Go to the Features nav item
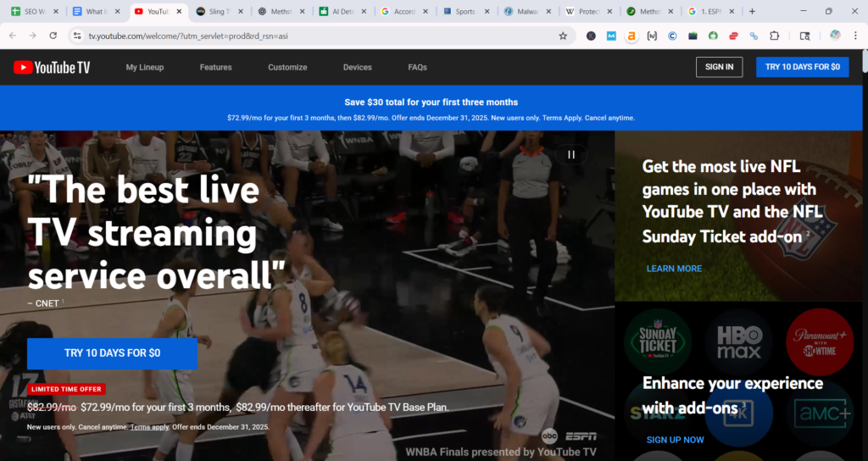 [215, 68]
